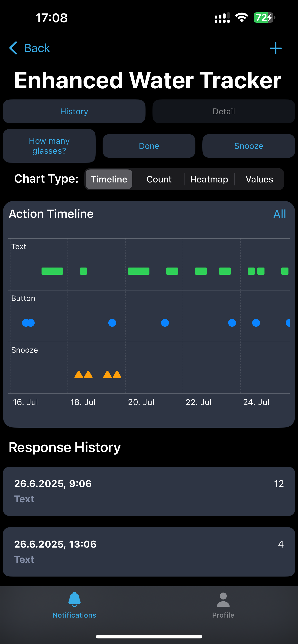Tap the plus icon to add a reminder
This screenshot has width=298, height=644.
coord(275,48)
